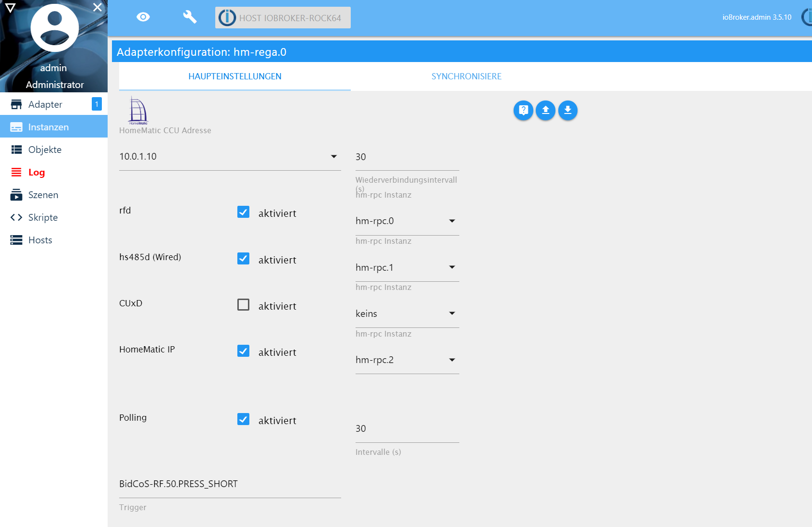Open the red Log entry
The image size is (812, 527).
(x=54, y=172)
